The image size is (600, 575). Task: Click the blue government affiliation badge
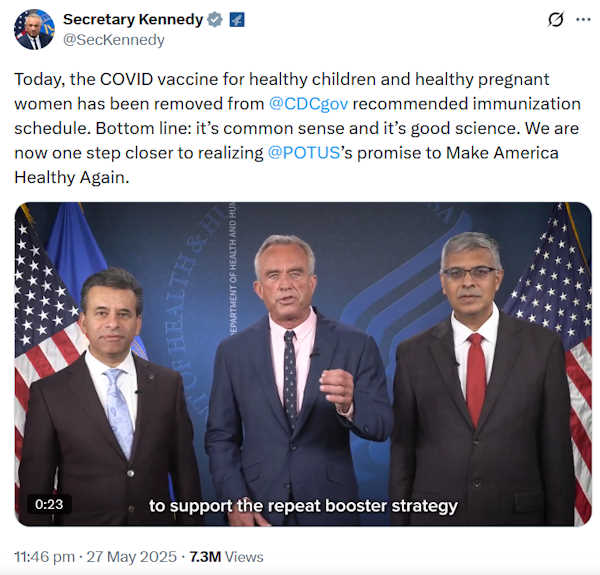235,20
